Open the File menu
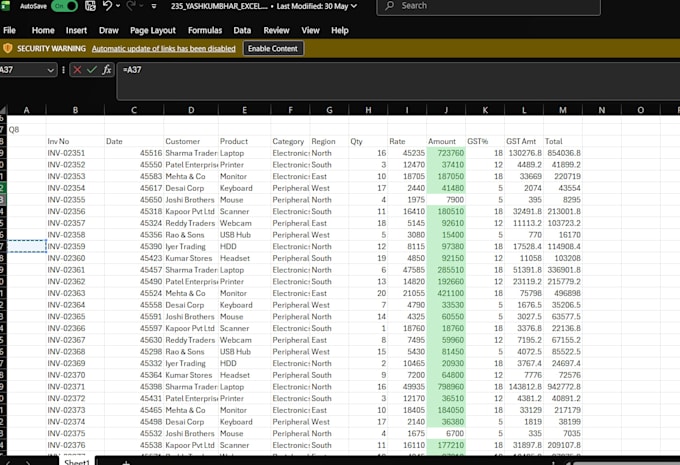The width and height of the screenshot is (680, 465). tap(9, 30)
